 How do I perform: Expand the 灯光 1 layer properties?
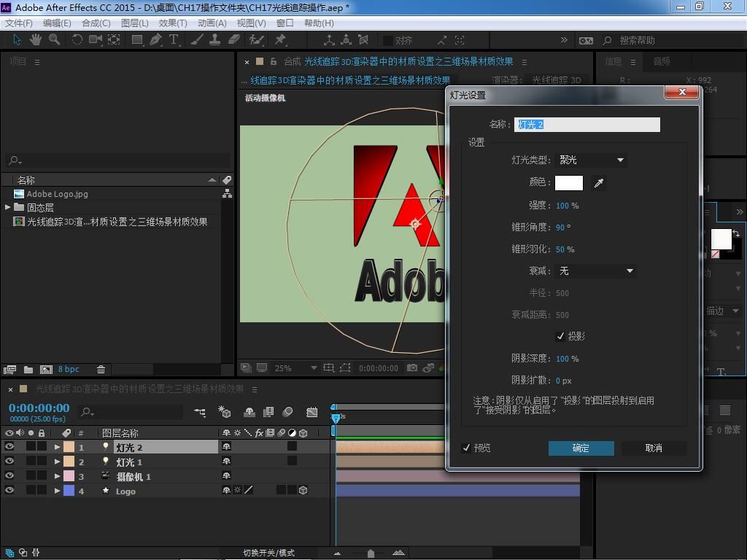point(57,462)
